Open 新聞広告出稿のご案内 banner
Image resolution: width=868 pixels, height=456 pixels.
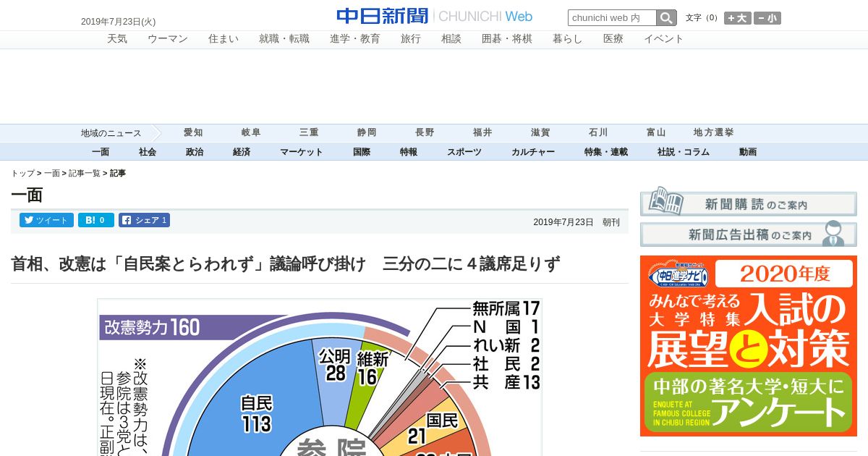[749, 234]
